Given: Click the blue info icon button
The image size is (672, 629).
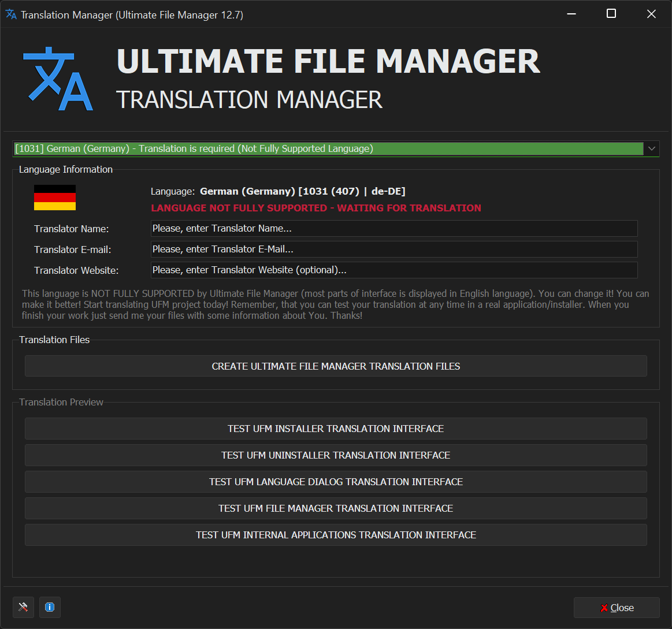Looking at the screenshot, I should point(50,607).
